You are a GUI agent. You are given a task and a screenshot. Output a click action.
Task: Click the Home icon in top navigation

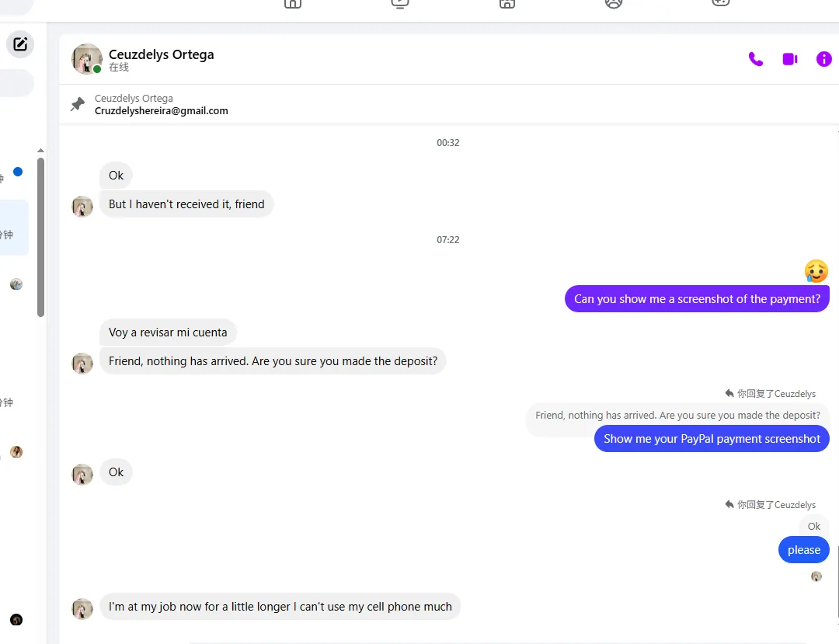pyautogui.click(x=293, y=3)
